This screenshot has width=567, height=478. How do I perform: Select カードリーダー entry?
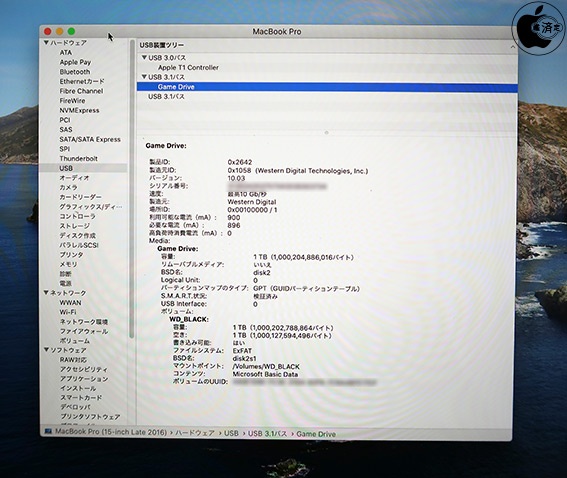click(x=80, y=197)
